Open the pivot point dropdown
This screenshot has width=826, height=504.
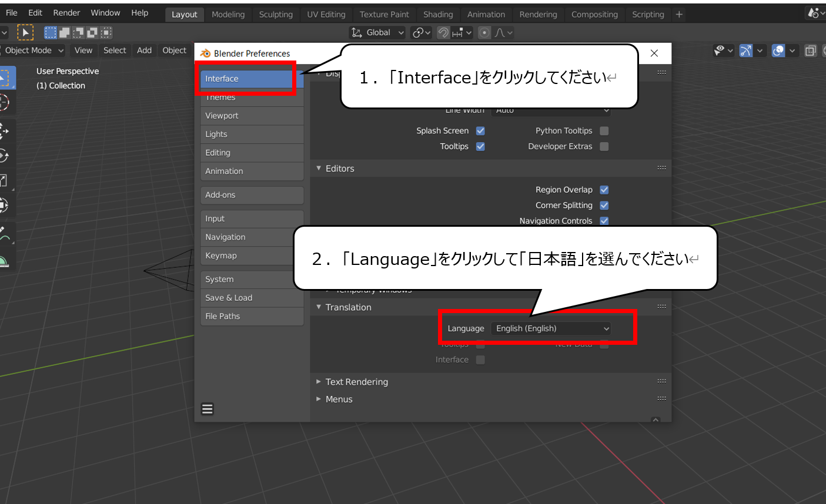click(422, 33)
